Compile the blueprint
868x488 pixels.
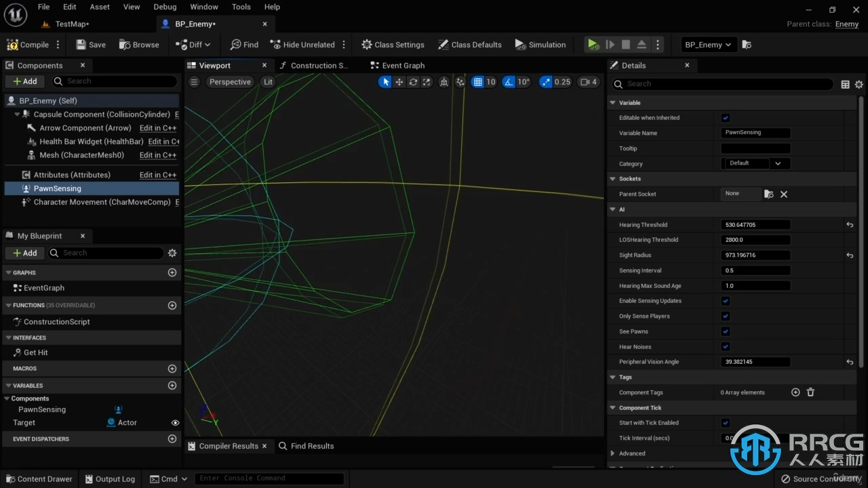tap(28, 45)
